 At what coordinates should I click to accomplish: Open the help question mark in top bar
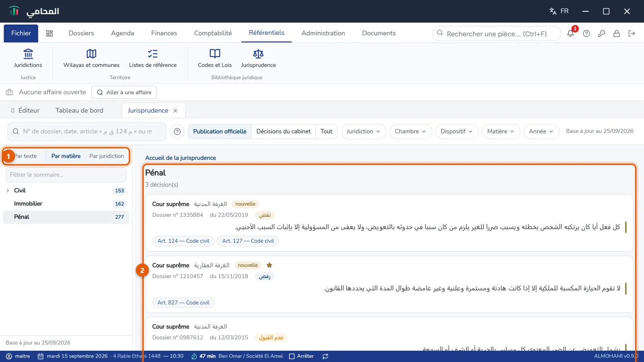click(586, 33)
